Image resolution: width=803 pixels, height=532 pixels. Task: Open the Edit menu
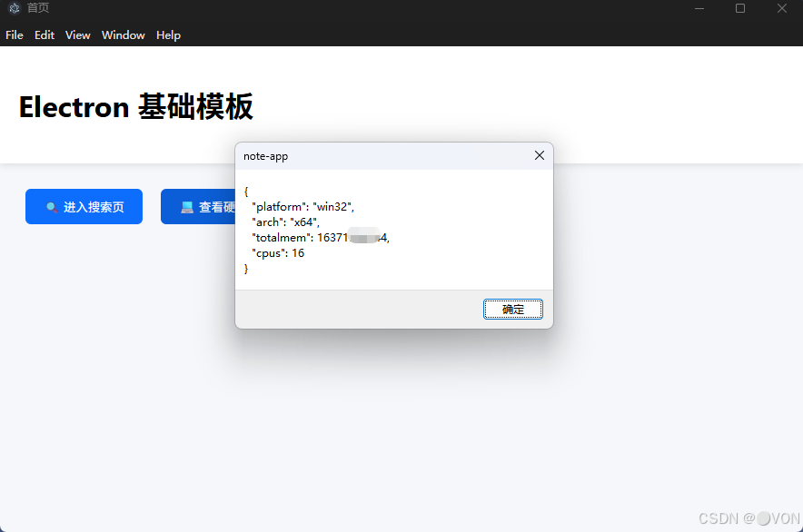coord(44,35)
